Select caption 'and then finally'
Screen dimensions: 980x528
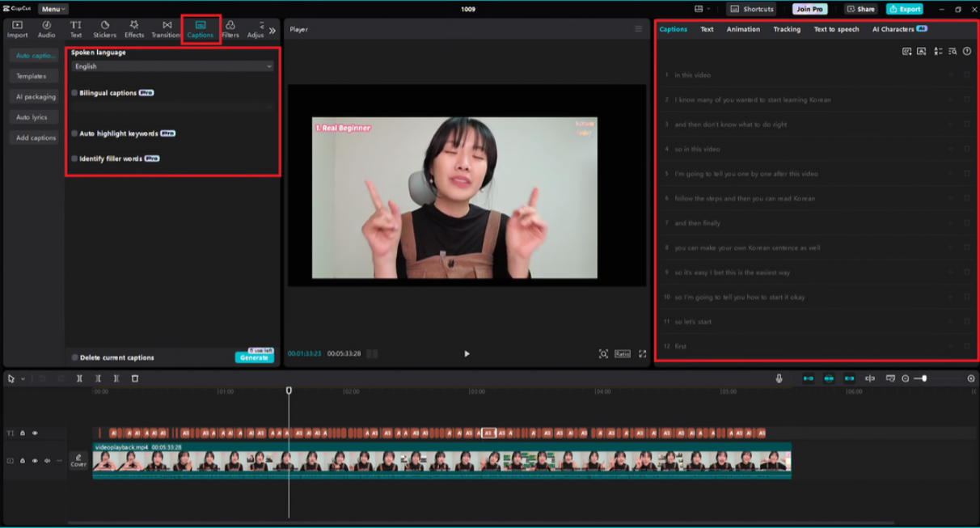pos(697,223)
